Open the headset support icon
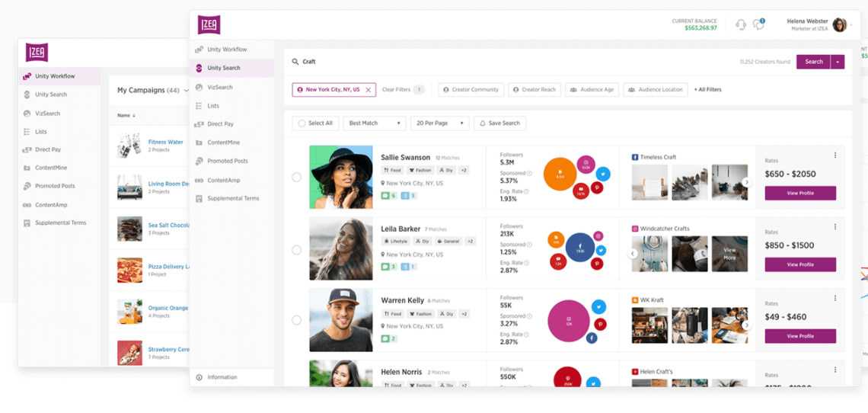 pyautogui.click(x=741, y=25)
